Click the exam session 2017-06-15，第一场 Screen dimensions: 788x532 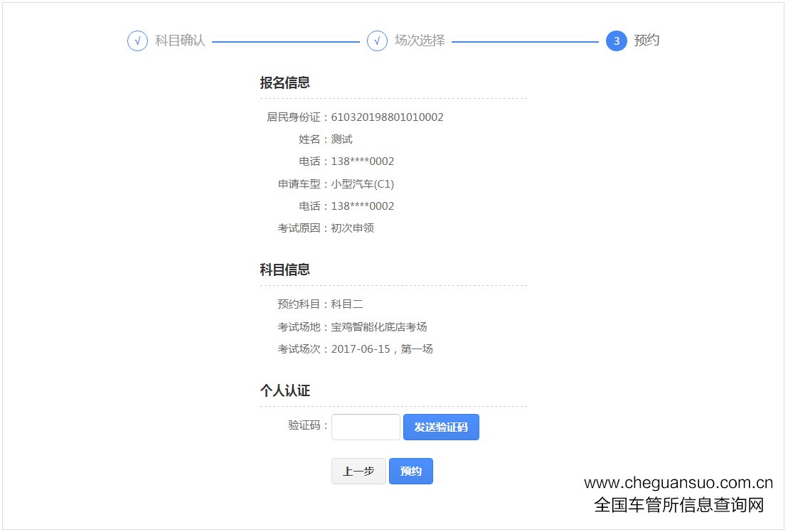(x=382, y=349)
